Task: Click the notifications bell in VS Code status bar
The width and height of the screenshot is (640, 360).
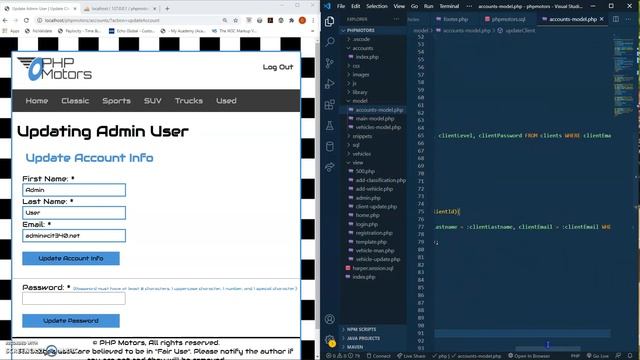Action: 630,356
